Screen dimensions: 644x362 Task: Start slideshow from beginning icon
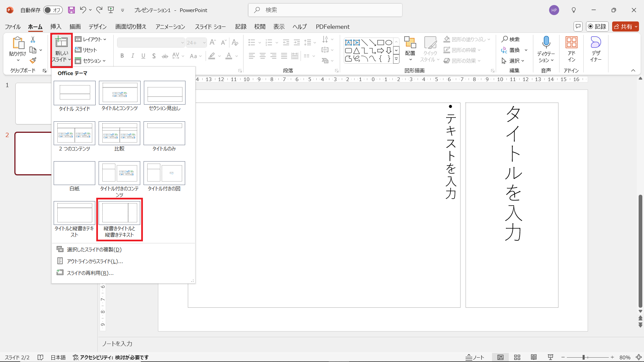[x=111, y=10]
